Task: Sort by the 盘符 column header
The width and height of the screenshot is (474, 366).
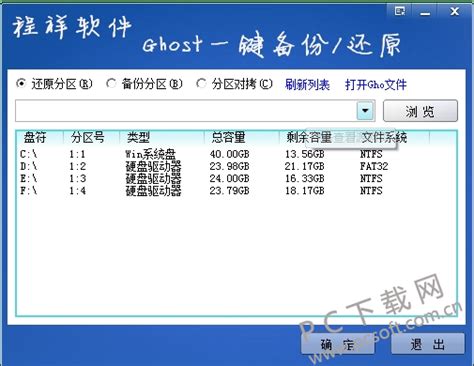Action: [x=35, y=137]
